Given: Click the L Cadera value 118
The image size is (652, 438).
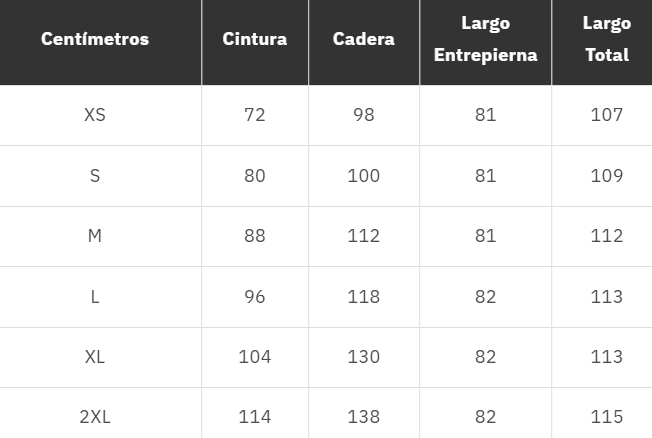Looking at the screenshot, I should [x=364, y=297].
